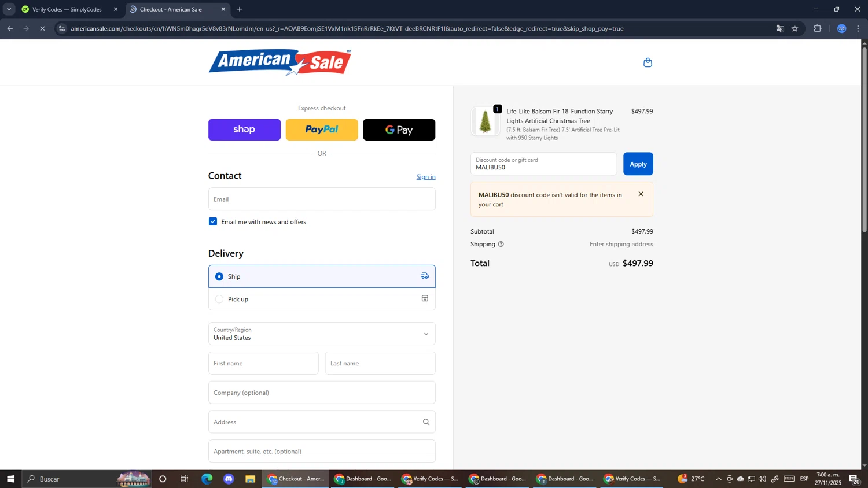Open the Chrome three-dot menu
868x488 pixels.
[x=858, y=28]
